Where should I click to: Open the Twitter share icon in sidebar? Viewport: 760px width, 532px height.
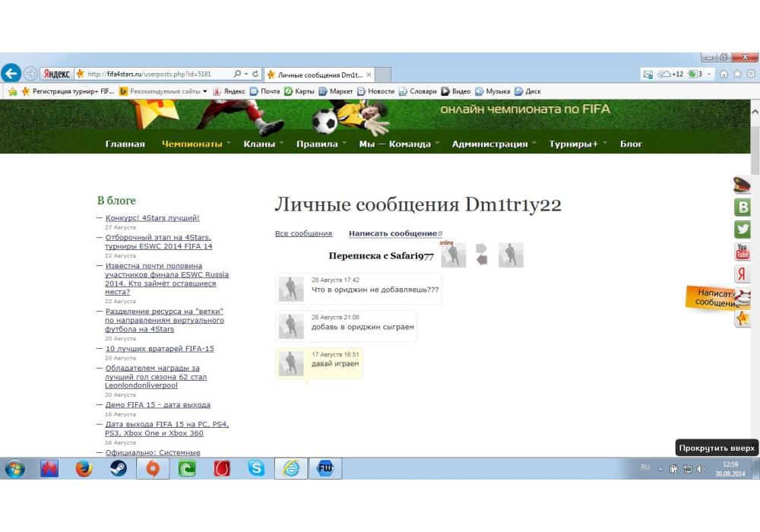pyautogui.click(x=742, y=230)
